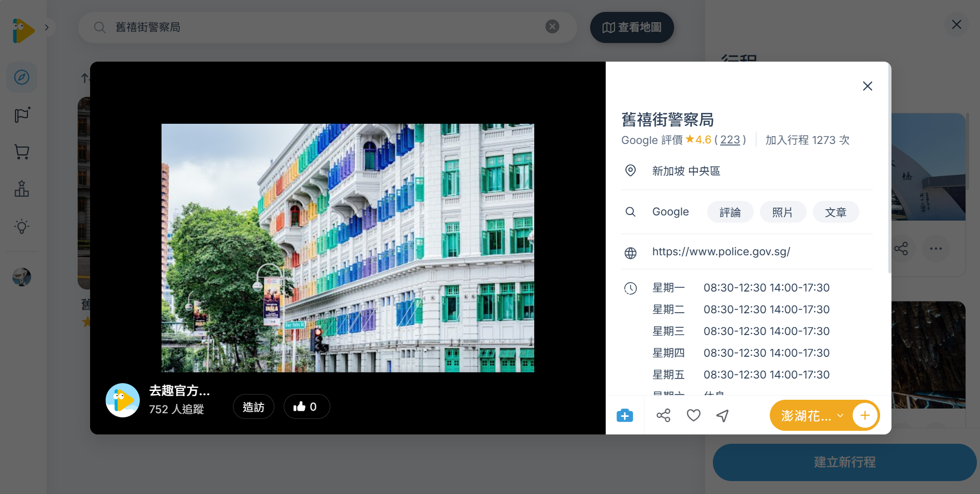
Task: Click the magnifier icon beside Google
Action: click(631, 212)
